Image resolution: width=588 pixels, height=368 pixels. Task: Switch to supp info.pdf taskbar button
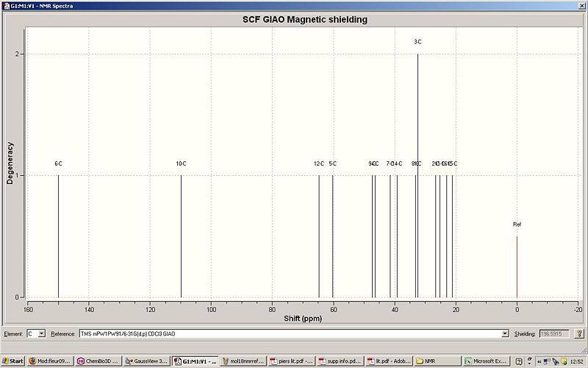pos(340,361)
